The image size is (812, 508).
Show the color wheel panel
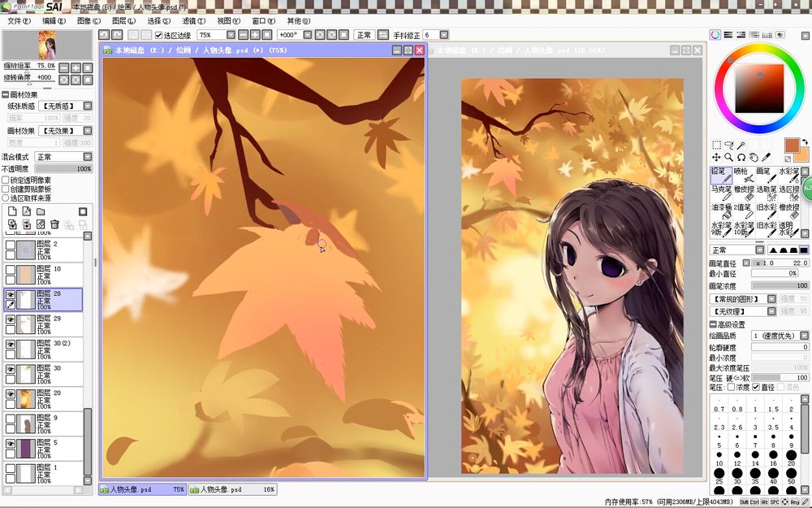(715, 35)
